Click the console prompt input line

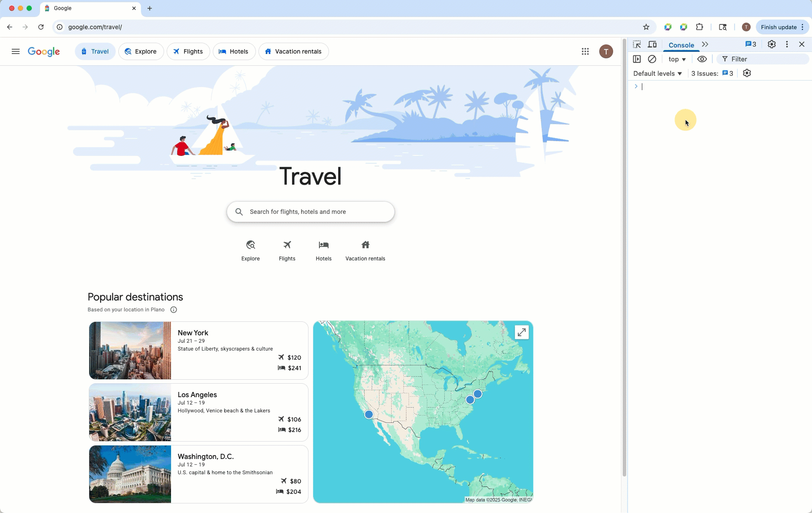coord(722,86)
